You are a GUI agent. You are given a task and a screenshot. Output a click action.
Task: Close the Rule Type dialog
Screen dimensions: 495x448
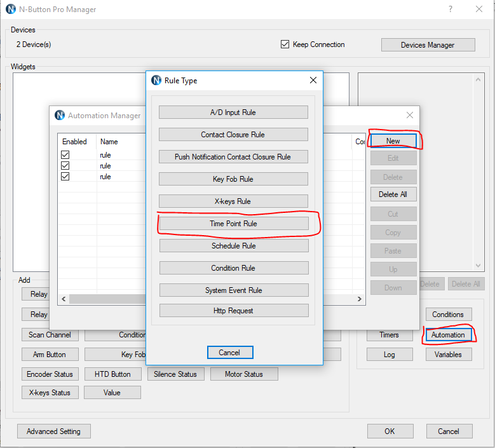pos(313,80)
